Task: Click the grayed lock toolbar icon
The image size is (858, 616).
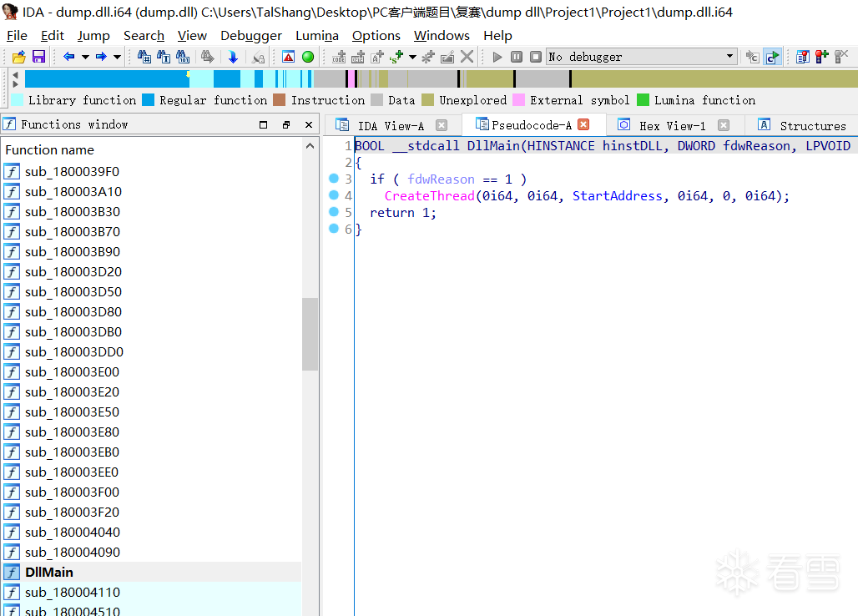Action: pyautogui.click(x=258, y=57)
